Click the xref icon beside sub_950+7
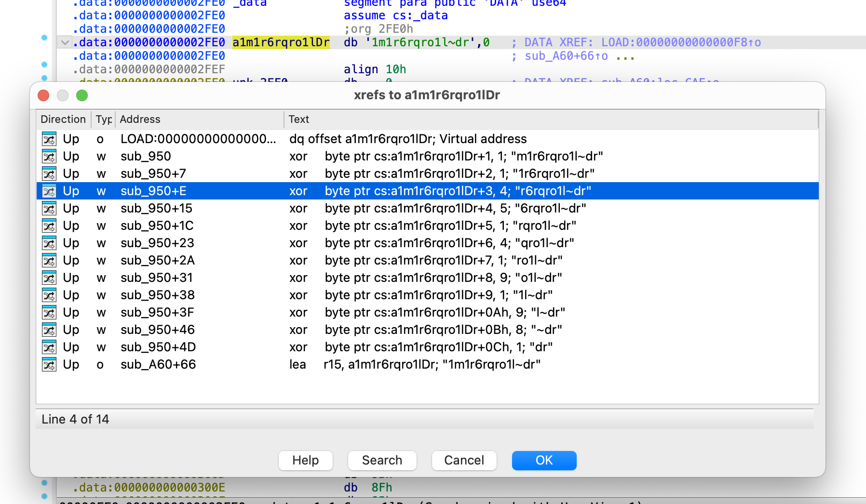The height and width of the screenshot is (504, 866). click(49, 174)
